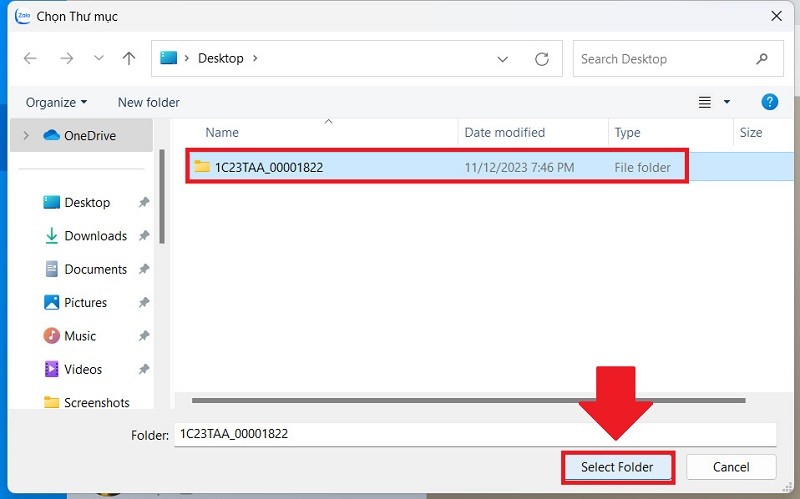Go up one folder level

[128, 59]
